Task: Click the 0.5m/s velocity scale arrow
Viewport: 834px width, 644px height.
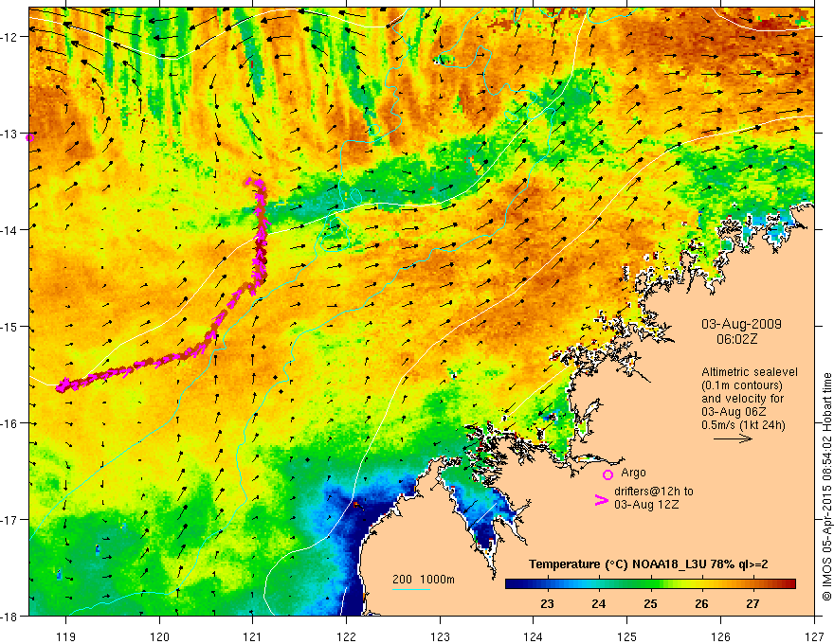Action: (x=733, y=438)
